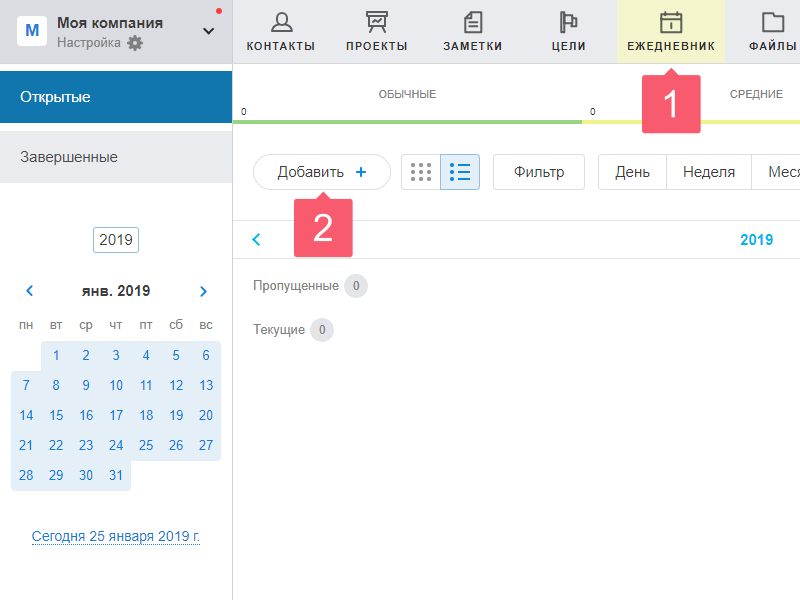
Task: Select January 4 in mini calendar
Action: pos(146,355)
